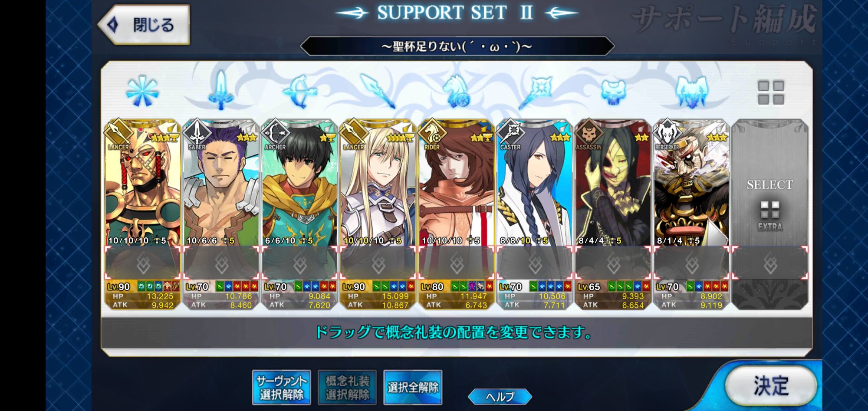The height and width of the screenshot is (411, 868).
Task: Select the Extra class grid icon
Action: (x=770, y=92)
